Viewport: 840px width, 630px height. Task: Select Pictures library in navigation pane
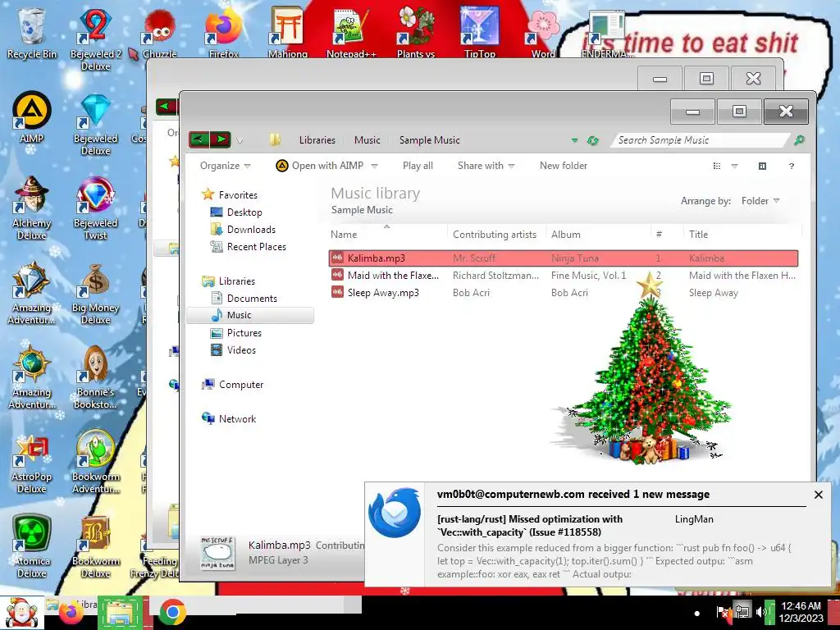click(236, 333)
